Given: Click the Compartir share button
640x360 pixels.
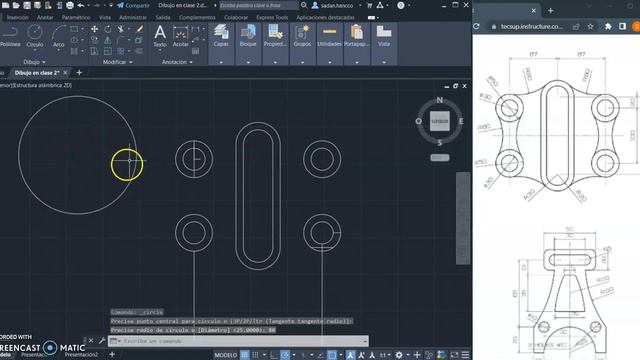Looking at the screenshot, I should (133, 5).
